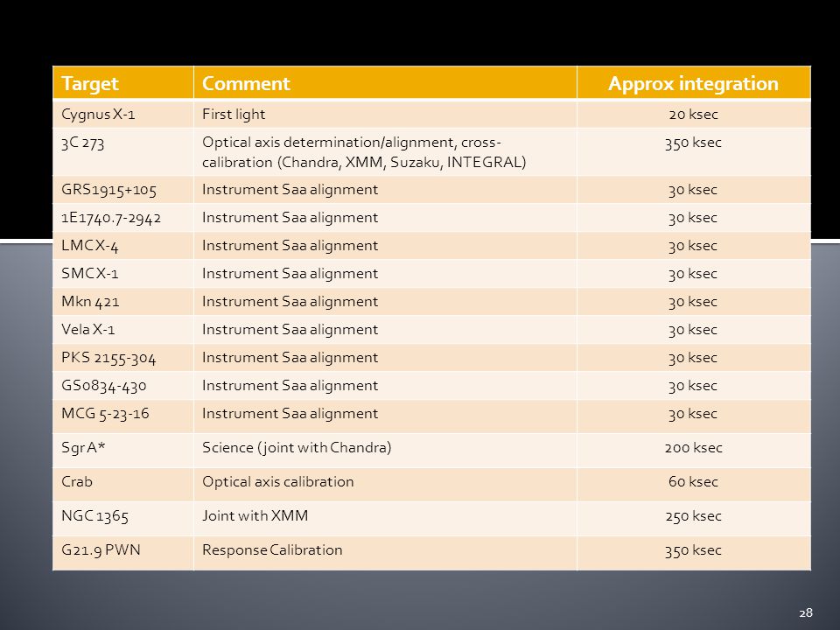Select the LMC X-4 row target
Screen dimensions: 840x630
pyautogui.click(x=123, y=245)
